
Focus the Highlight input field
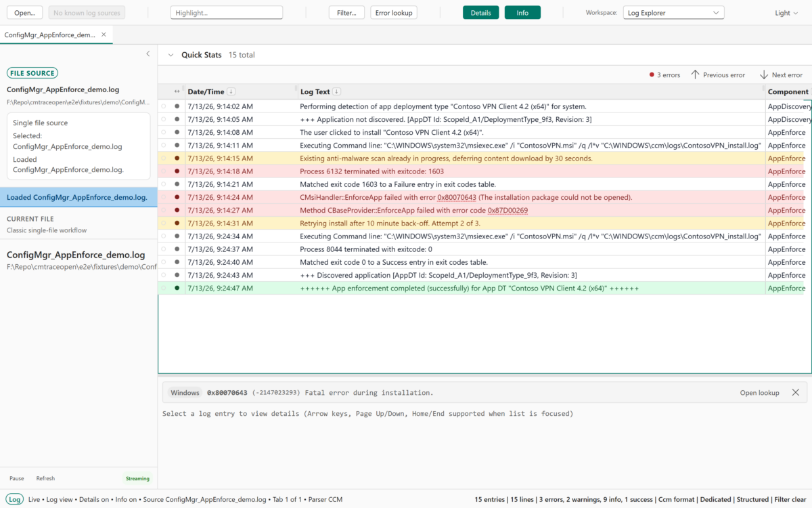(x=227, y=13)
